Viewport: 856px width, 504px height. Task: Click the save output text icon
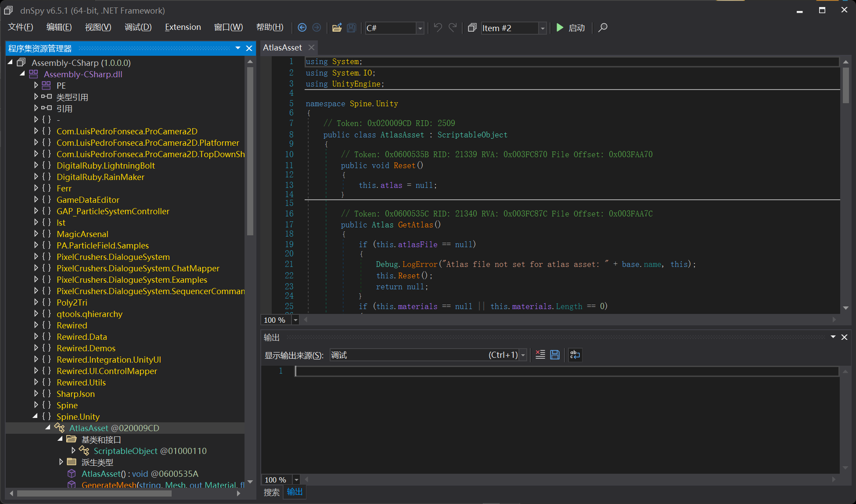click(555, 355)
